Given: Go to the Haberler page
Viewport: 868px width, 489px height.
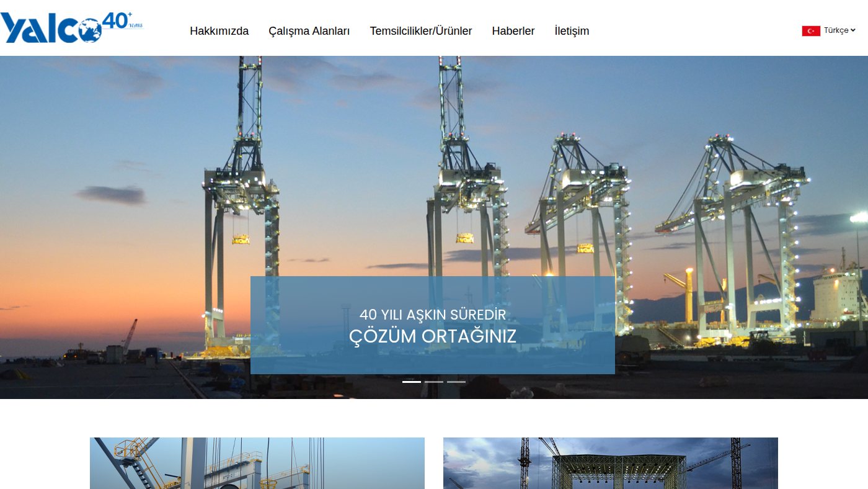Looking at the screenshot, I should click(x=513, y=31).
